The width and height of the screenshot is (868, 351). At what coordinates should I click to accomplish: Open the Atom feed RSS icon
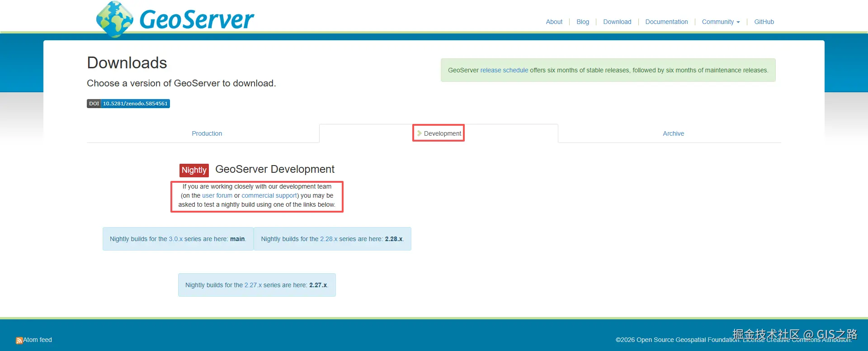click(19, 341)
